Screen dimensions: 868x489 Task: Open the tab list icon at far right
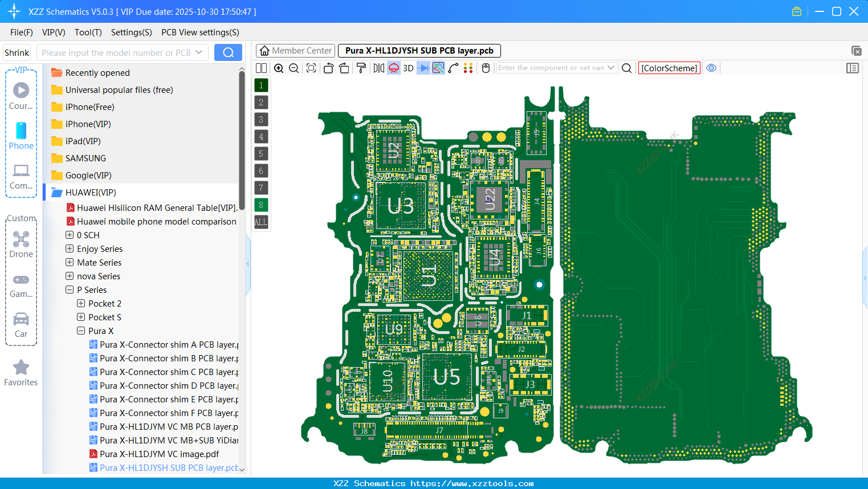856,51
